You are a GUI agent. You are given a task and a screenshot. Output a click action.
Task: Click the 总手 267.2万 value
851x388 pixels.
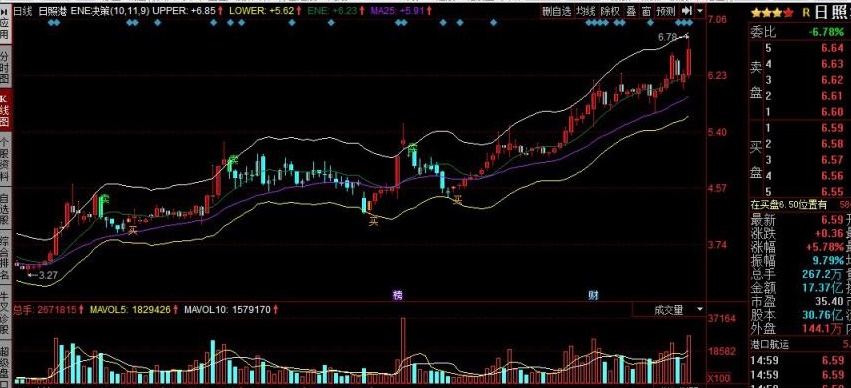pyautogui.click(x=823, y=274)
